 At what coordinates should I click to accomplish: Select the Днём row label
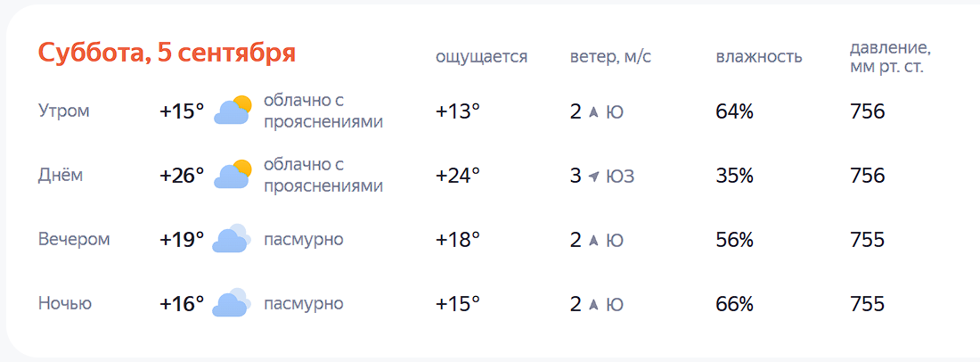click(61, 176)
